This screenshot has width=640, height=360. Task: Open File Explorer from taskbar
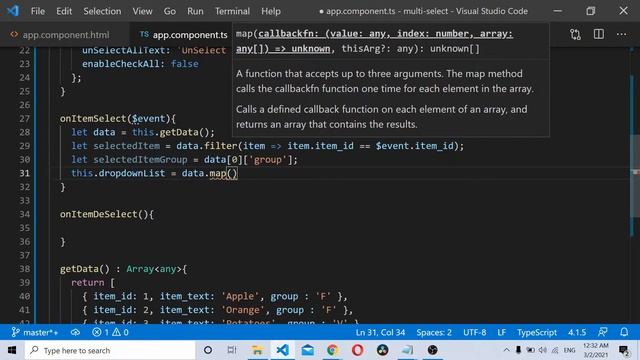[257, 350]
